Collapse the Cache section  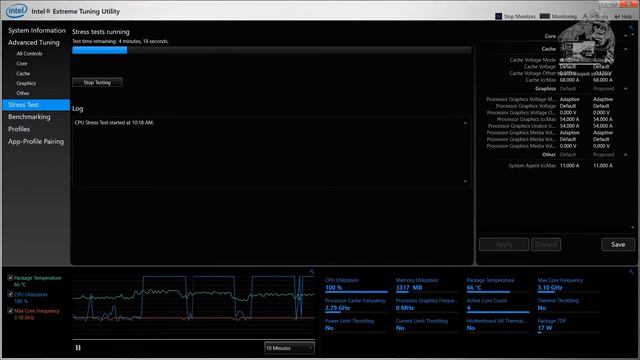click(626, 49)
